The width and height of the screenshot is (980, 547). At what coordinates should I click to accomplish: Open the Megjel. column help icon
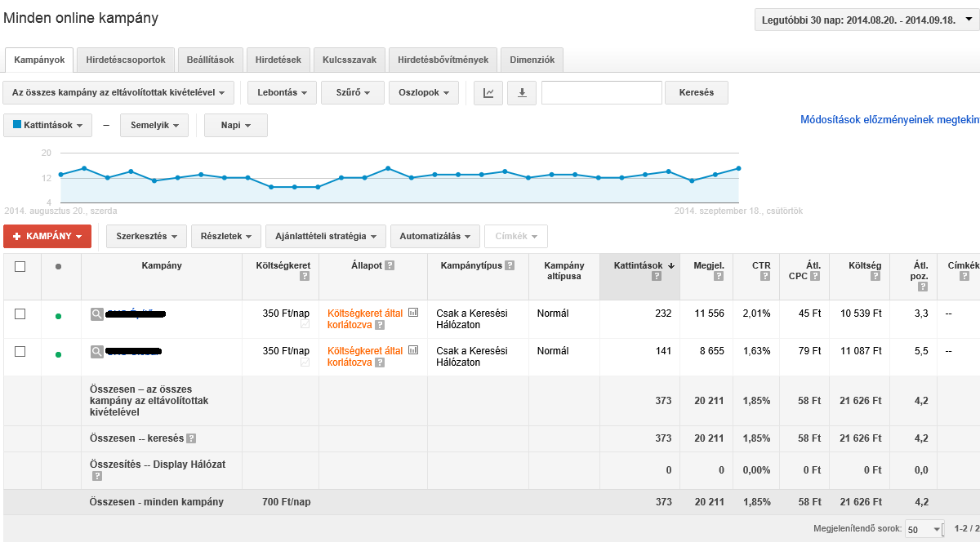pos(719,276)
